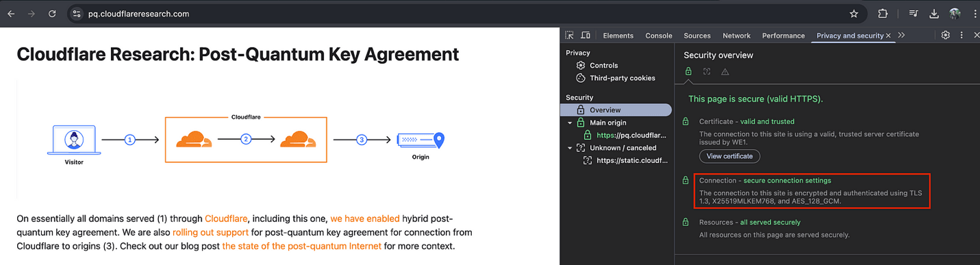Viewport: 980px width, 265px height.
Task: Activate the inspect element picker
Action: pyautogui.click(x=570, y=36)
